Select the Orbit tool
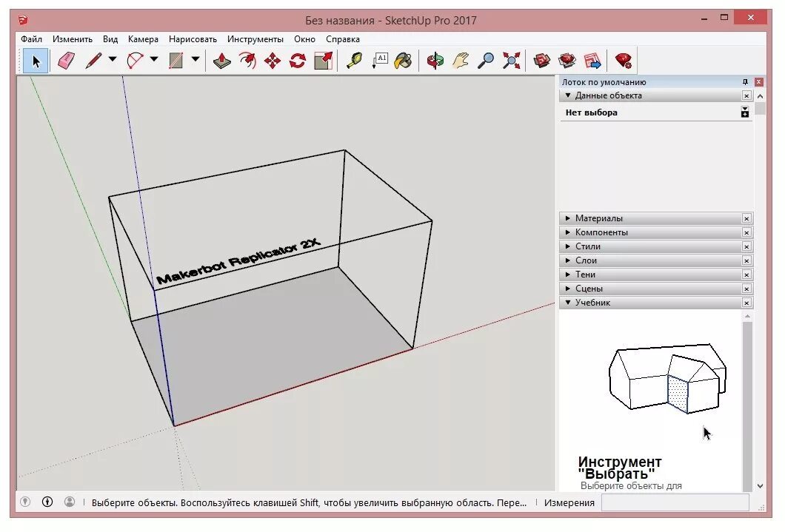This screenshot has height=532, width=785. coord(435,61)
